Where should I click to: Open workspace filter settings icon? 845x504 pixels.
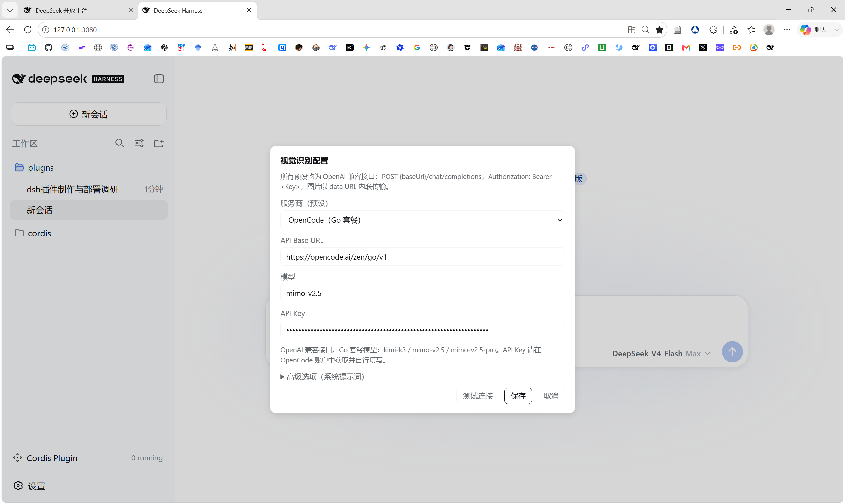tap(139, 143)
